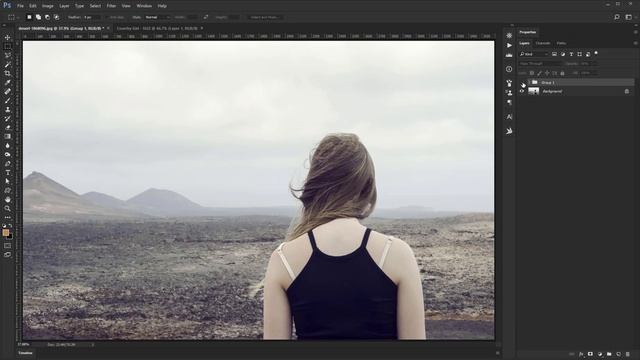The image size is (640, 360).
Task: Open the Character panel icon
Action: pyautogui.click(x=509, y=117)
